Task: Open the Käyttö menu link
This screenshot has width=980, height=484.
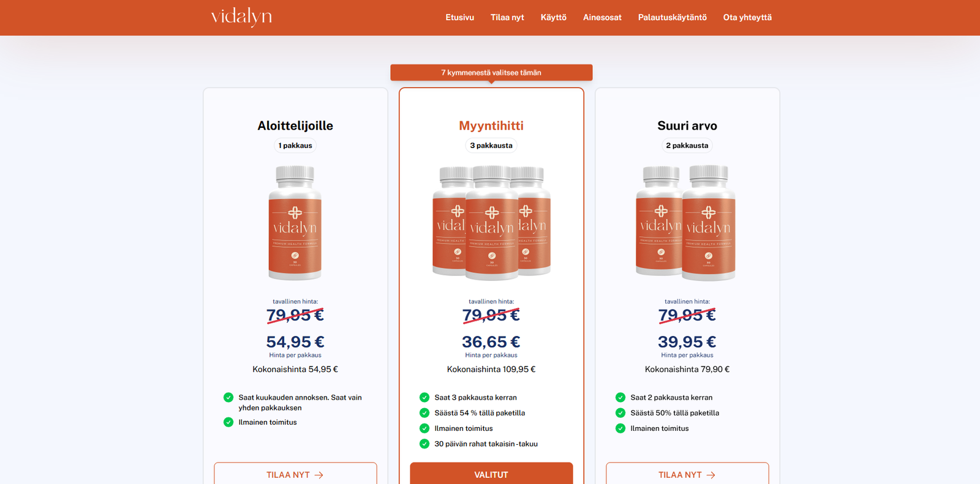Action: point(553,17)
